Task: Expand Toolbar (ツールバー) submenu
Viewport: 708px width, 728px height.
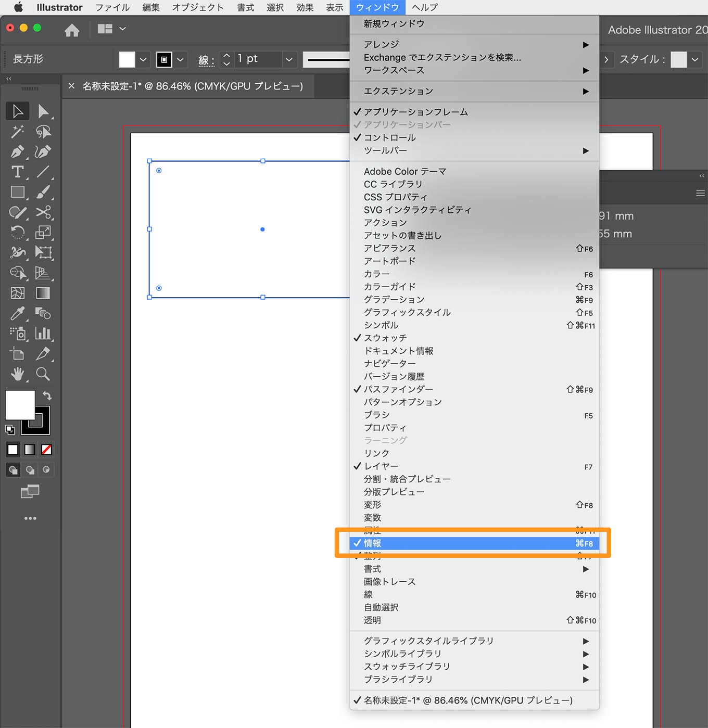Action: [474, 150]
